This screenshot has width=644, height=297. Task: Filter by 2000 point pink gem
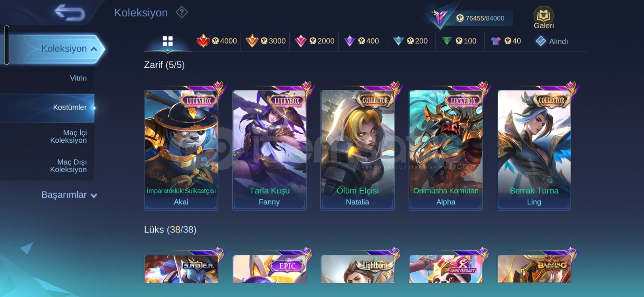click(x=314, y=41)
